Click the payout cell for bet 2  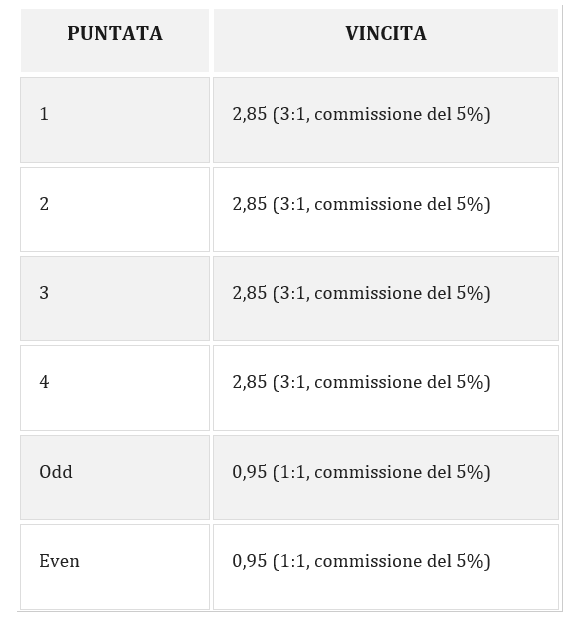386,209
